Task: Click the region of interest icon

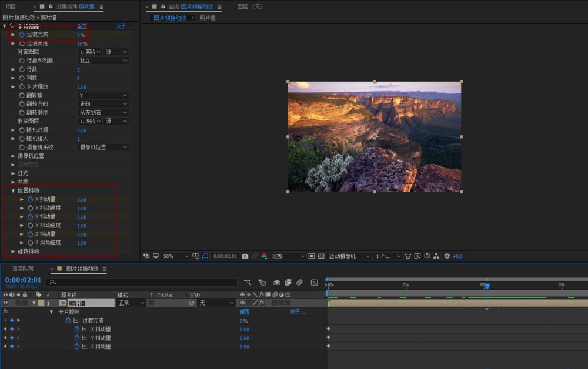Action: (x=311, y=256)
